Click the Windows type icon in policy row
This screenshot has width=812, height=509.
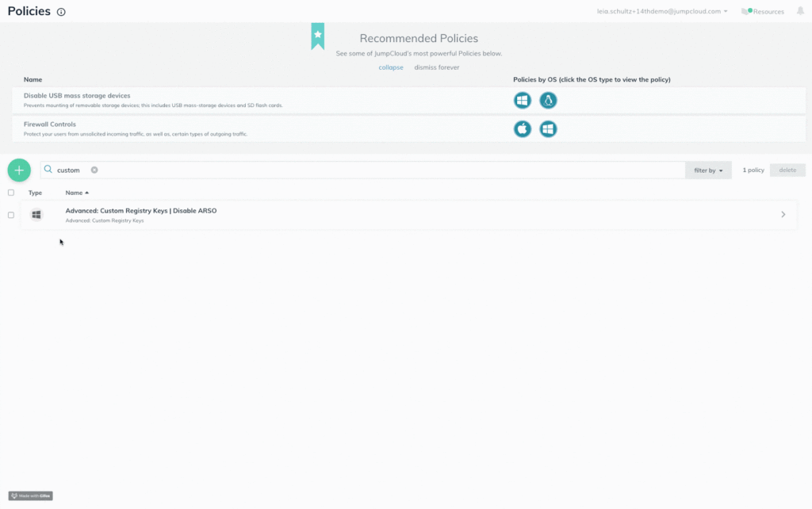click(36, 215)
